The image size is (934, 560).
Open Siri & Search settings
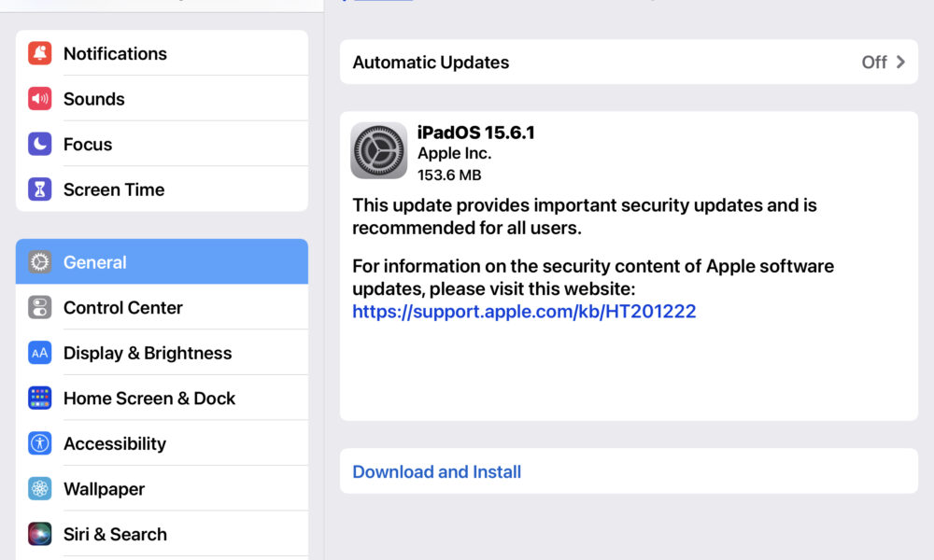(x=162, y=534)
